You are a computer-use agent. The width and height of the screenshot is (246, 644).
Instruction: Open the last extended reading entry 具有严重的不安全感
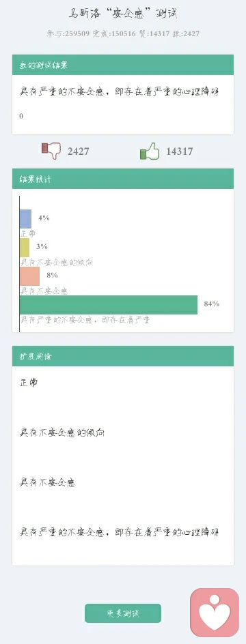point(120,532)
